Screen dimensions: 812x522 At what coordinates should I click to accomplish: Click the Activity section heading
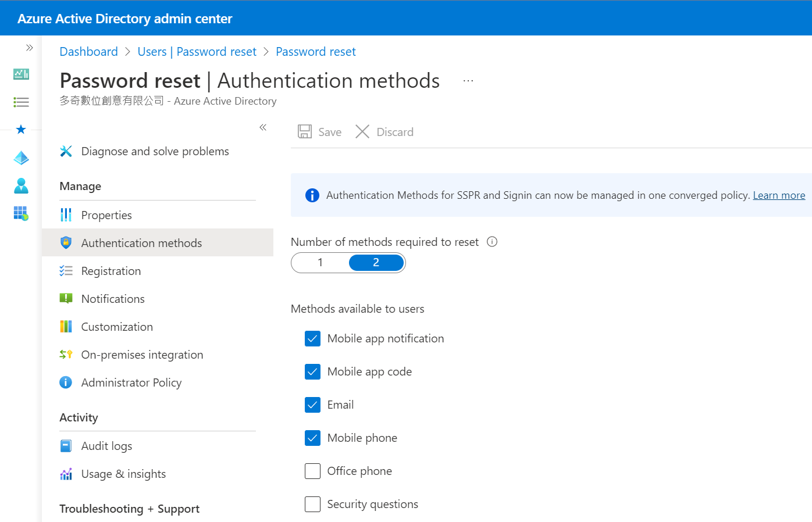[79, 417]
